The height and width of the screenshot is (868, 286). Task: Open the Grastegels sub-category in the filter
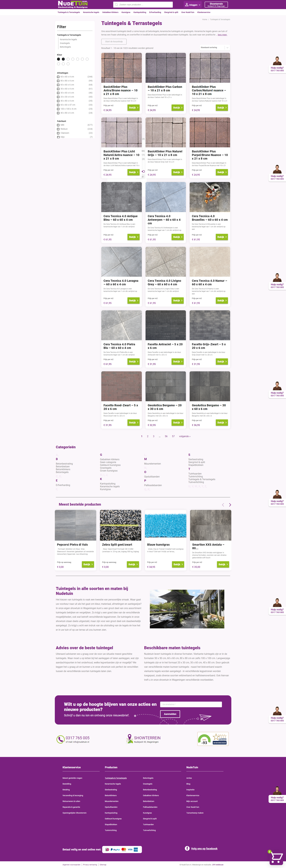pos(65,43)
